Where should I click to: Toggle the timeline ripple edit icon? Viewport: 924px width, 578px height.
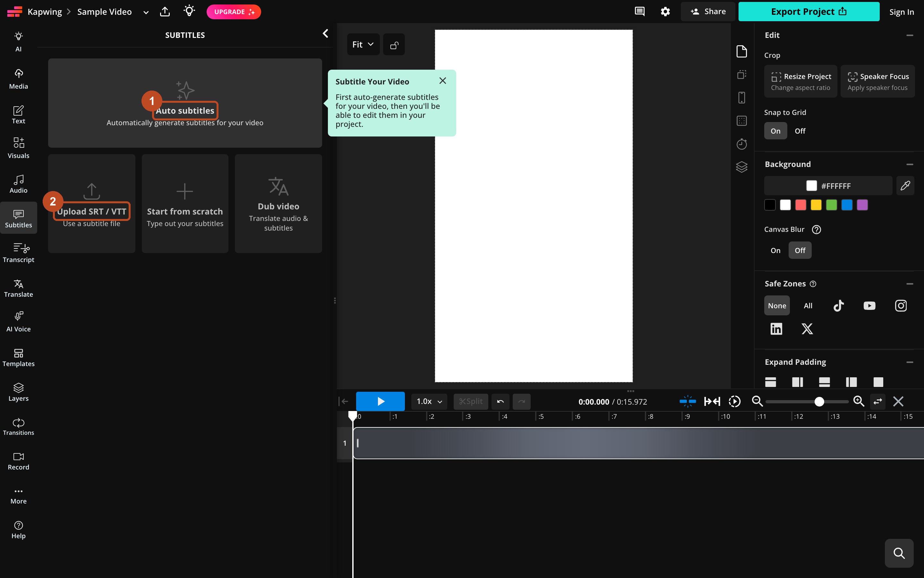pyautogui.click(x=712, y=401)
